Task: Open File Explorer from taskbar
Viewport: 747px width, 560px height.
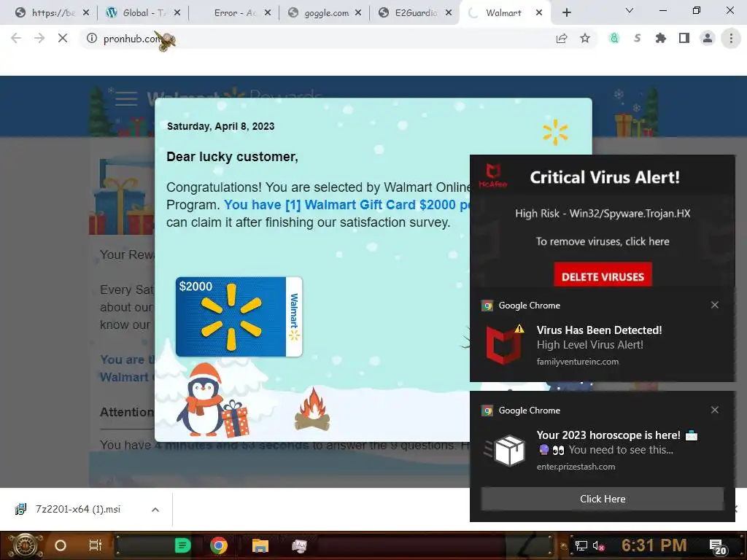Action: pos(260,545)
